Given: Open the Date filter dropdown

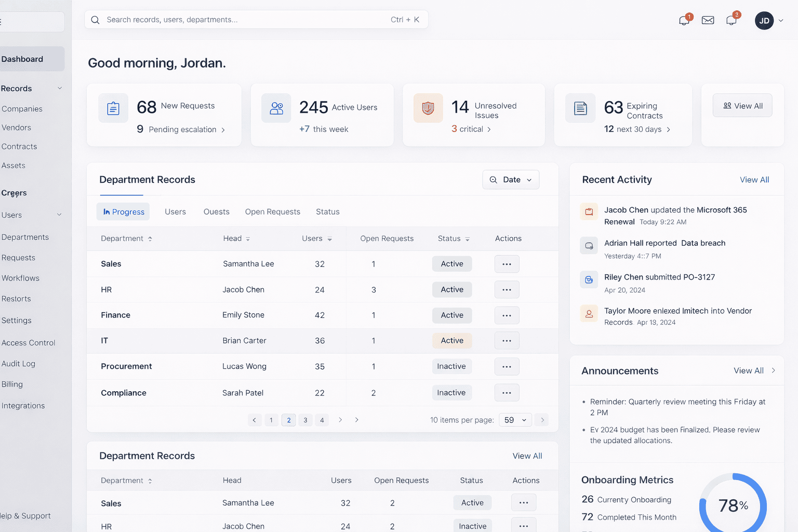Looking at the screenshot, I should 511,180.
